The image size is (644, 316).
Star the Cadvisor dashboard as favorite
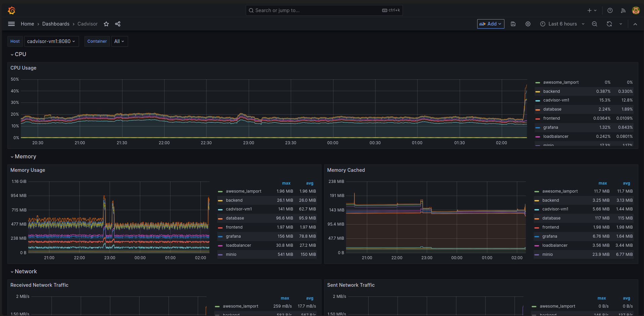click(106, 24)
